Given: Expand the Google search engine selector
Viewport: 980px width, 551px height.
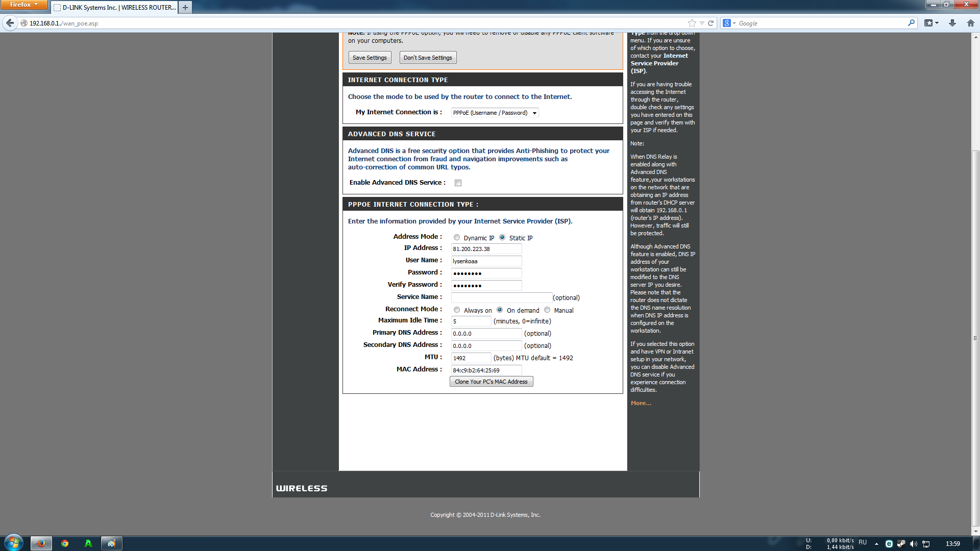Looking at the screenshot, I should [x=729, y=23].
